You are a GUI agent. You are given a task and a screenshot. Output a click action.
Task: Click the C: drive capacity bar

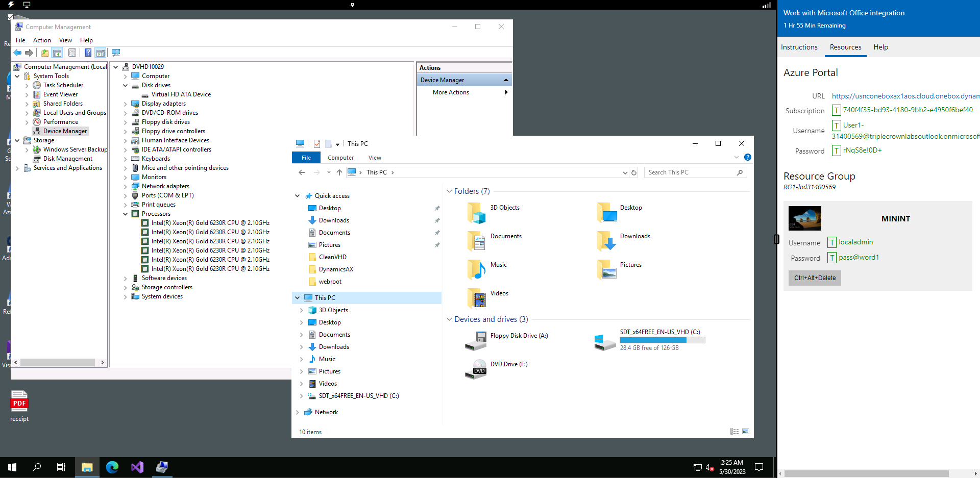pos(663,340)
